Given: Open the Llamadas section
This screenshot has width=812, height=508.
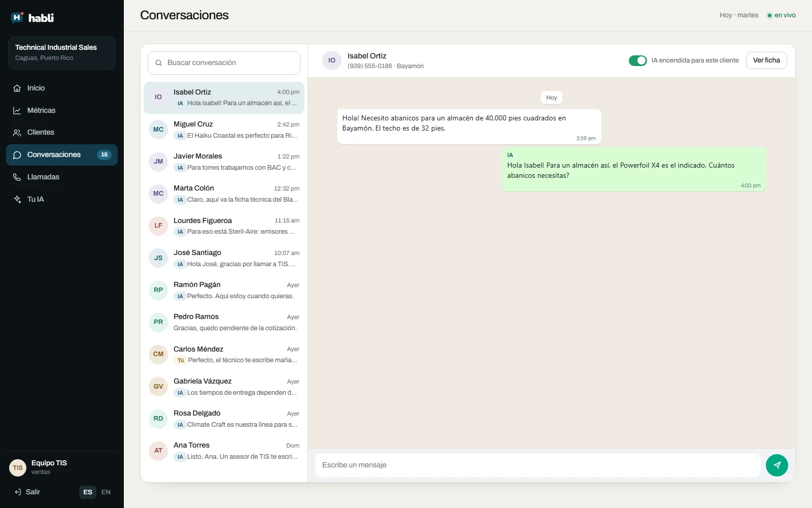Looking at the screenshot, I should pyautogui.click(x=62, y=177).
